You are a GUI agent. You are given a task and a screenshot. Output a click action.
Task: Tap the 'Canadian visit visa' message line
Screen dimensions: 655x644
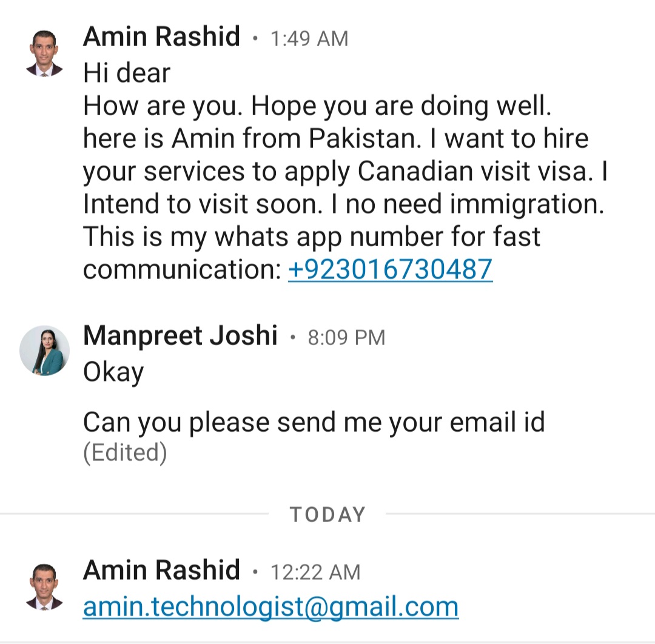coord(345,172)
